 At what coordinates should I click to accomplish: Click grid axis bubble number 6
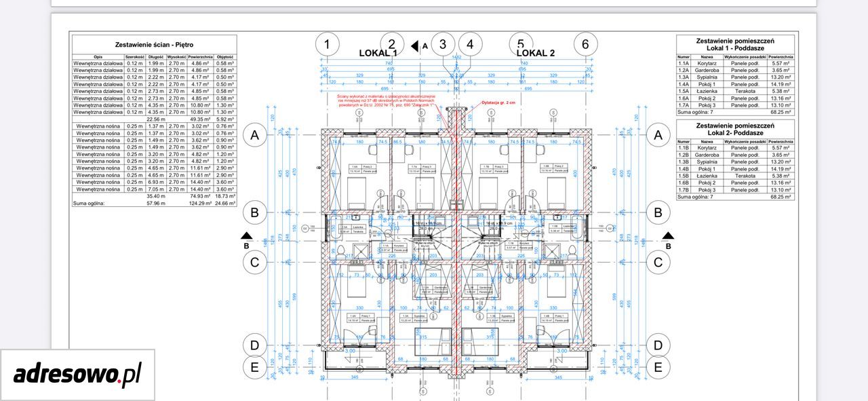[x=585, y=45]
